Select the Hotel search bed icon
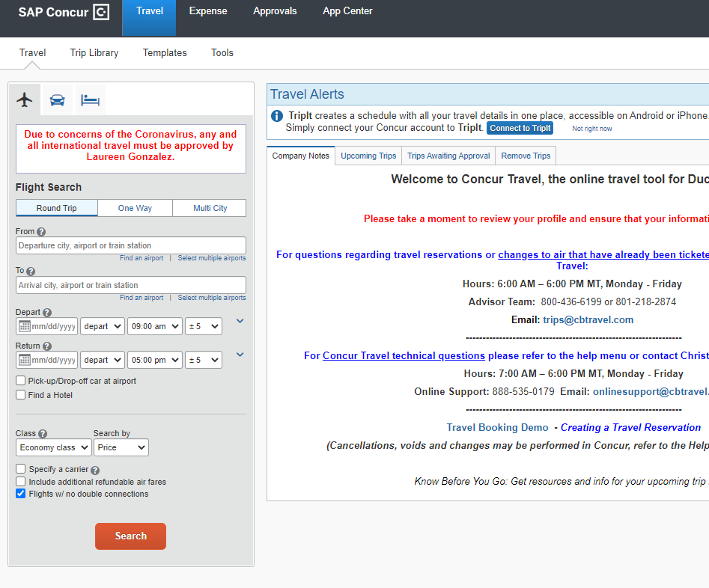This screenshot has height=588, width=709. click(x=90, y=99)
